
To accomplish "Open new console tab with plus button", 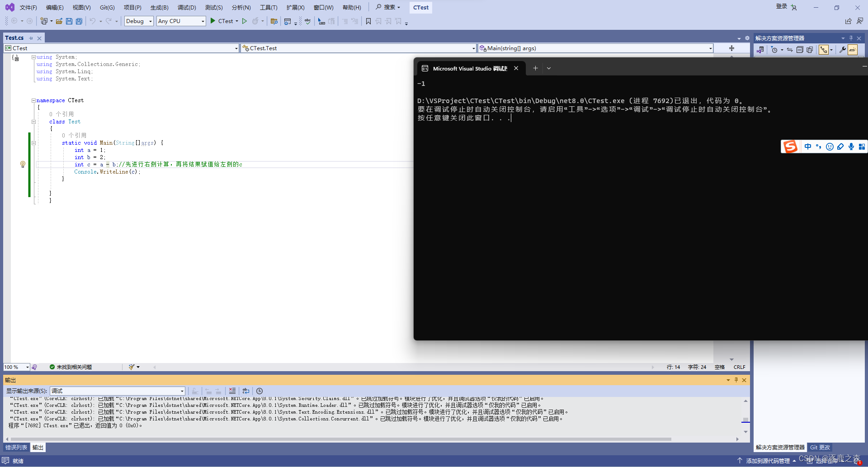I will tap(535, 68).
